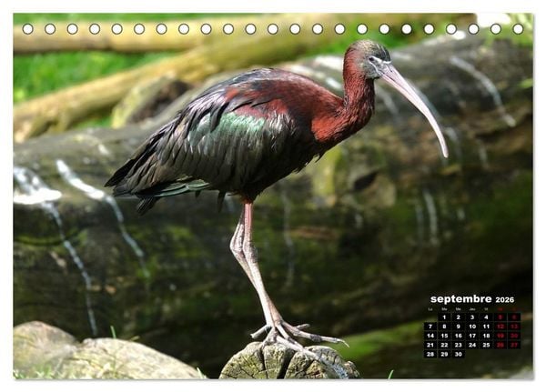The image size is (546, 392).
Task: Select date 9 in the calendar grid
Action: pos(459,327)
